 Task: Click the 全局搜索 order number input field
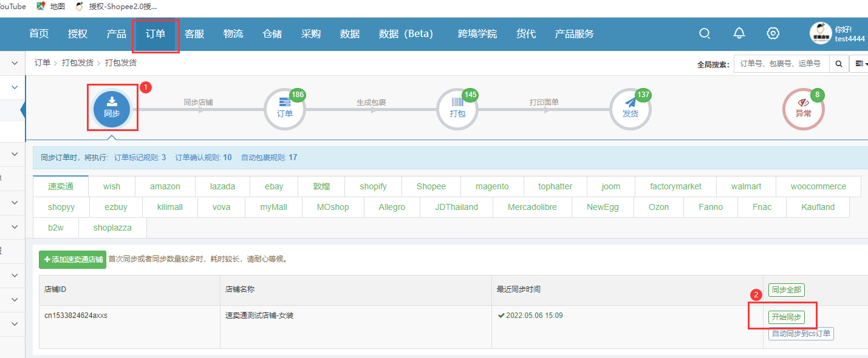coord(781,64)
